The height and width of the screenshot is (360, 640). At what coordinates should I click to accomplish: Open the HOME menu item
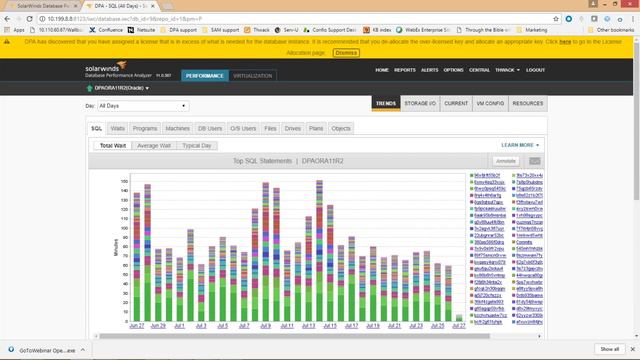tap(382, 70)
